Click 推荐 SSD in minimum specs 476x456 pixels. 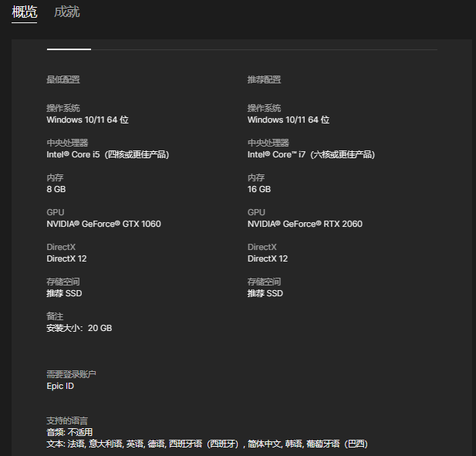point(64,293)
